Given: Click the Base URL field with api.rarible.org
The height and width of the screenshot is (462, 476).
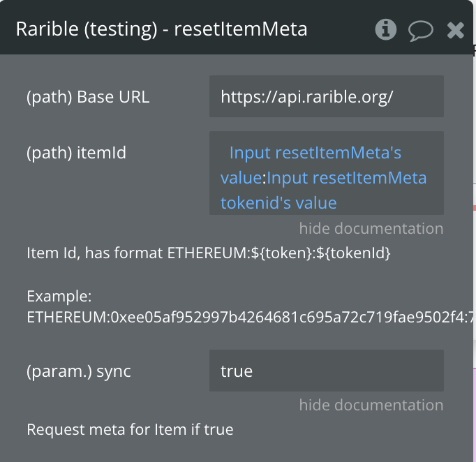Looking at the screenshot, I should pos(327,96).
